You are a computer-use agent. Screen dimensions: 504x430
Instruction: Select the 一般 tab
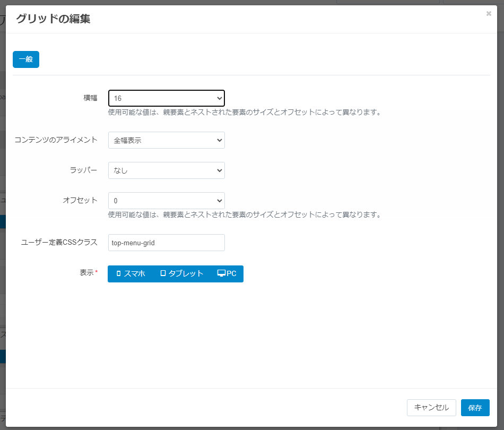tap(26, 59)
